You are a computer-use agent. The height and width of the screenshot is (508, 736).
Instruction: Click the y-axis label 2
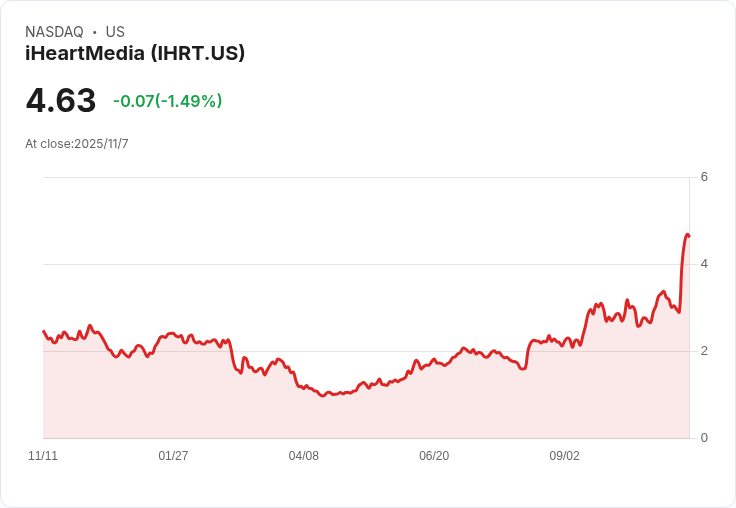pos(704,351)
